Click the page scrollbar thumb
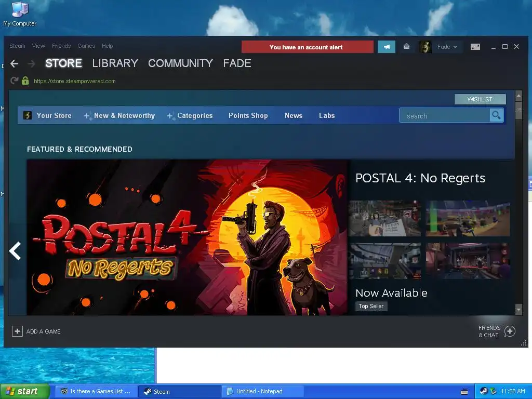The width and height of the screenshot is (532, 399). (518, 110)
